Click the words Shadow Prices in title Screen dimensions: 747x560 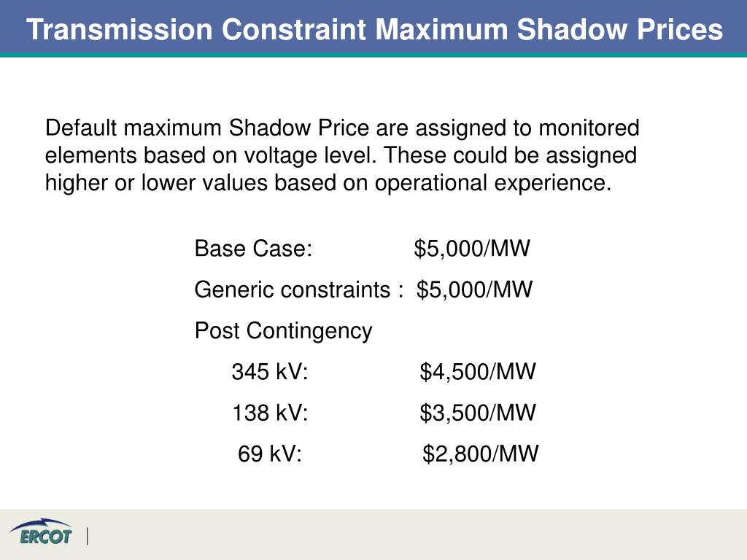pyautogui.click(x=620, y=29)
